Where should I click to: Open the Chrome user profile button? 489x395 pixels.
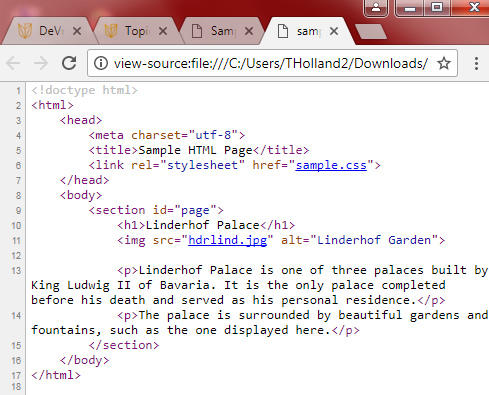(376, 8)
